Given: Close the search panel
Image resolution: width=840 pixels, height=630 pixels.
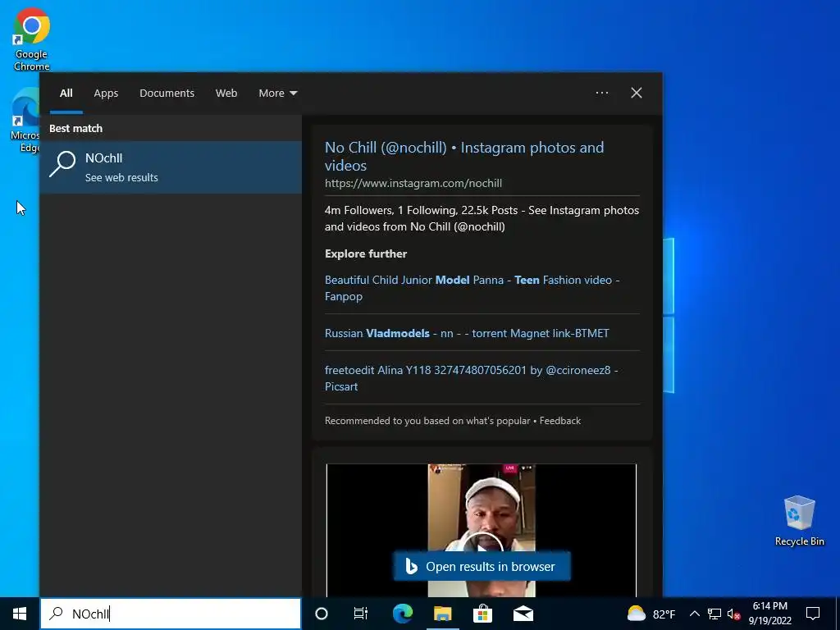Looking at the screenshot, I should coord(636,93).
